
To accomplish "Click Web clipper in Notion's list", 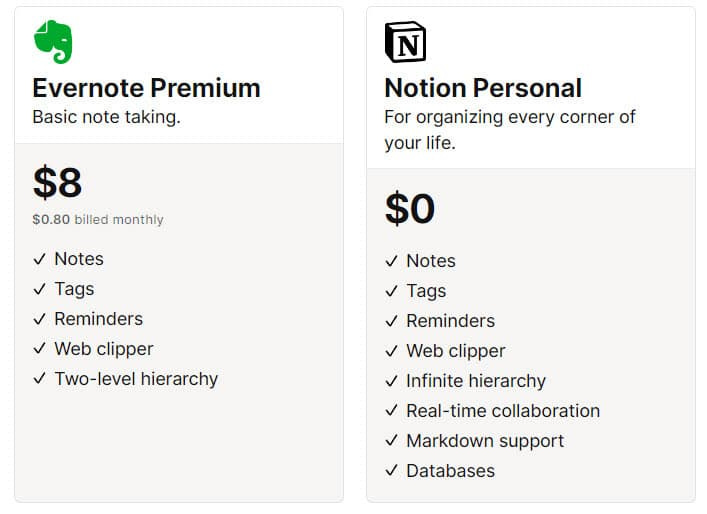I will [x=456, y=351].
